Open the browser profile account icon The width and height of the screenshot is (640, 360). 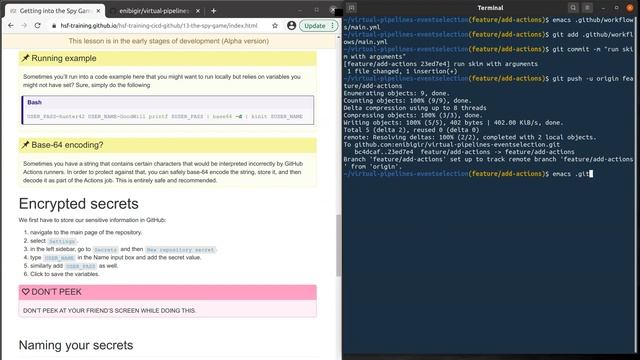click(x=291, y=25)
